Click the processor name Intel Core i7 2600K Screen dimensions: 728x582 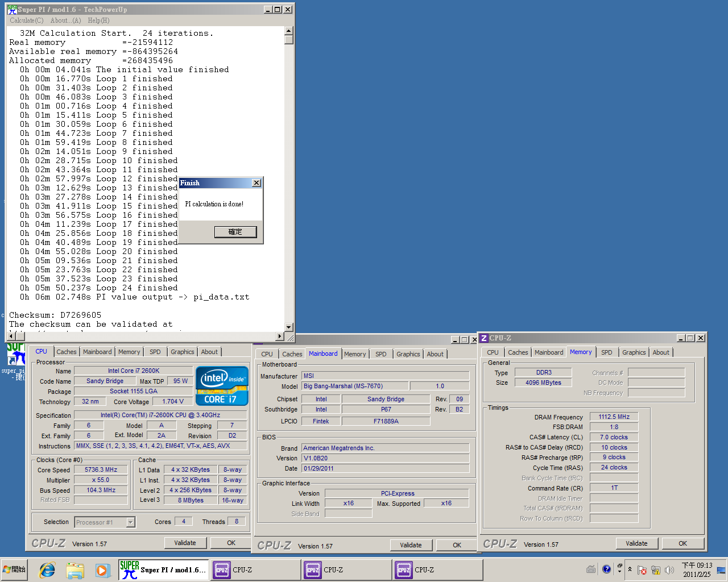point(134,371)
